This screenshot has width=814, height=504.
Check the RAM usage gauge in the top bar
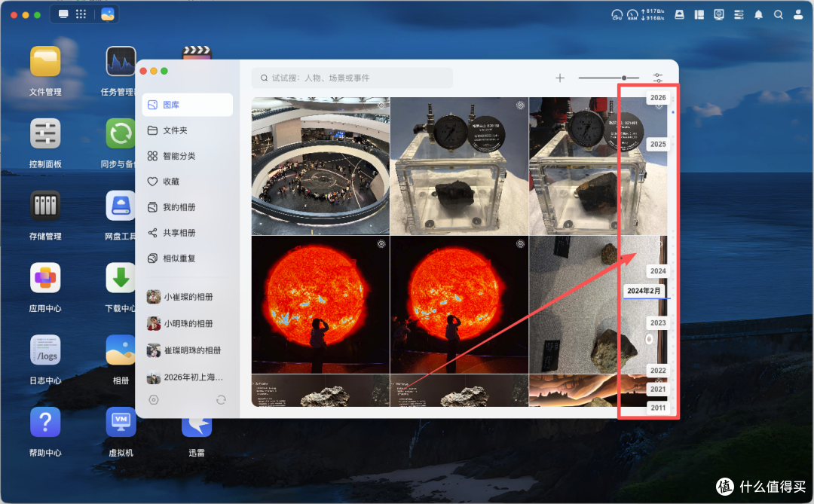pos(632,15)
